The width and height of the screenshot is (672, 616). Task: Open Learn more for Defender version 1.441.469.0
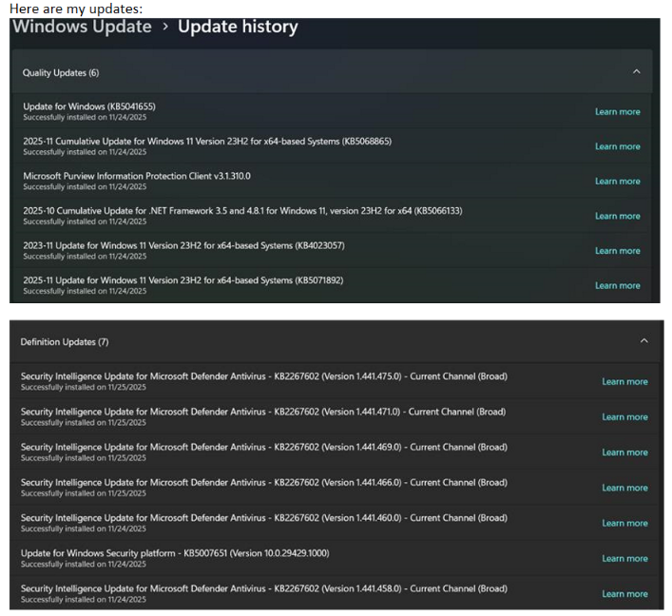point(624,452)
